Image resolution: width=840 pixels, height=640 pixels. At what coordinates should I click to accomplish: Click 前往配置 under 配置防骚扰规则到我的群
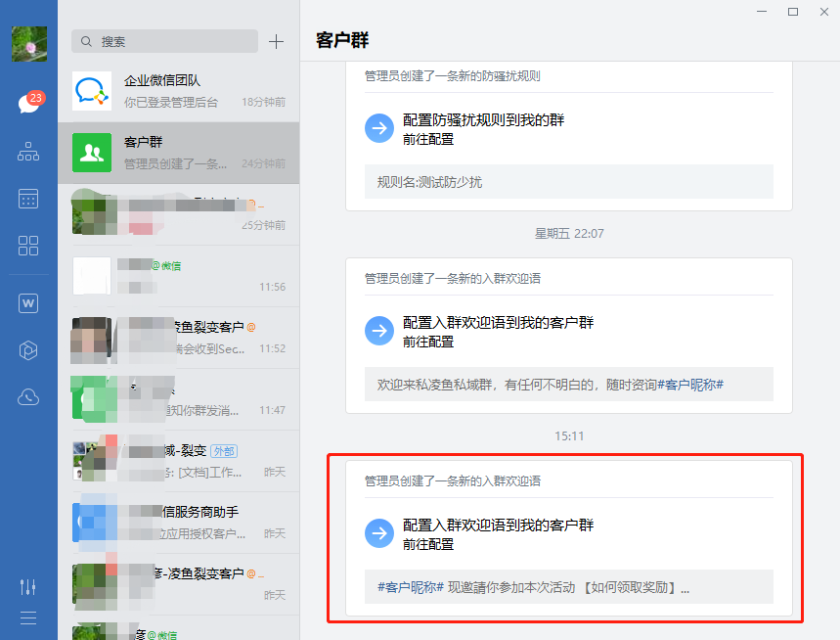click(428, 139)
